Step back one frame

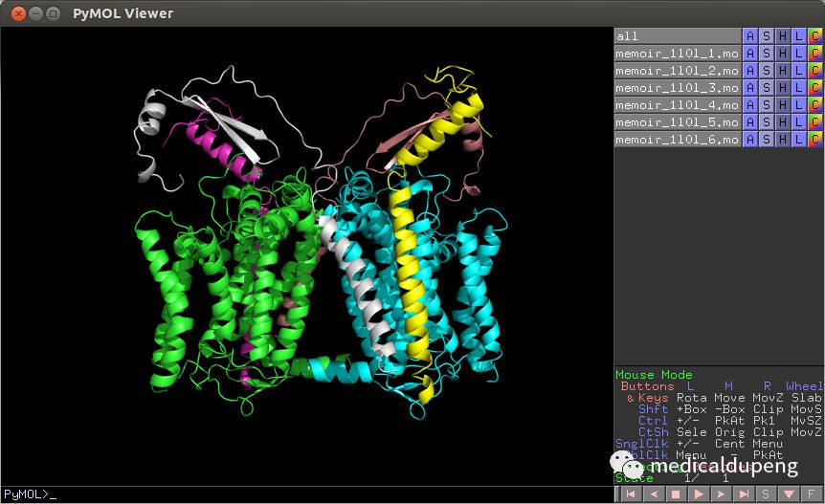tap(653, 493)
